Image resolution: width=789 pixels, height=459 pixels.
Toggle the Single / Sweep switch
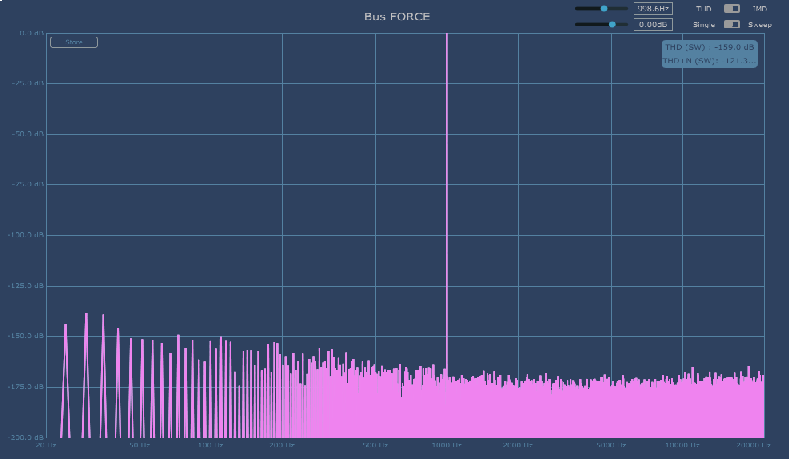(731, 24)
